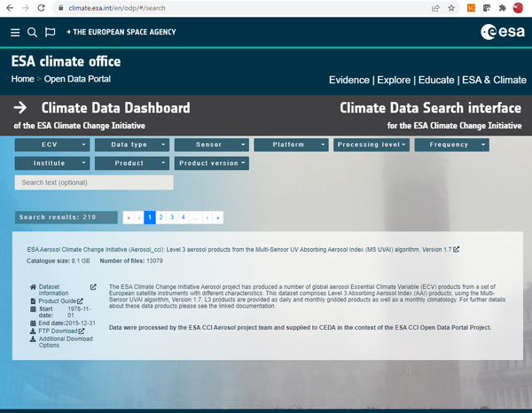532x413 pixels.
Task: Click the calendar icon beside Start date
Action: coord(33,309)
